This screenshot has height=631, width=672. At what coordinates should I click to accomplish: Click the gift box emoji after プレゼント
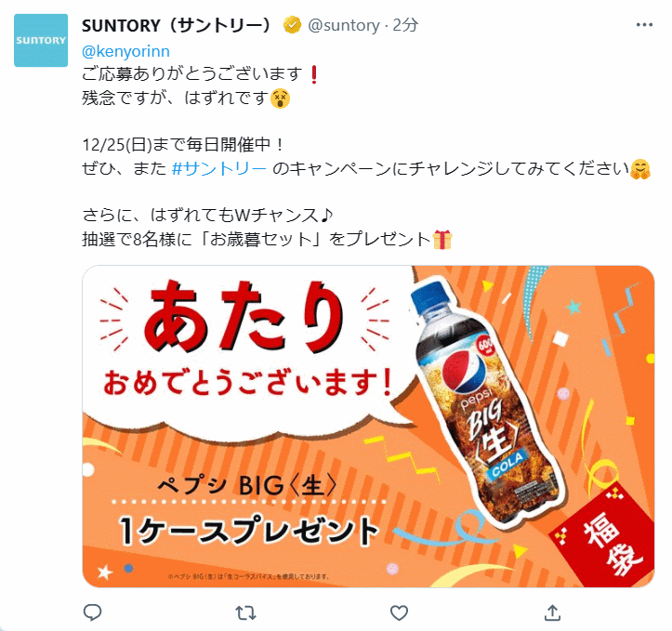pos(442,240)
